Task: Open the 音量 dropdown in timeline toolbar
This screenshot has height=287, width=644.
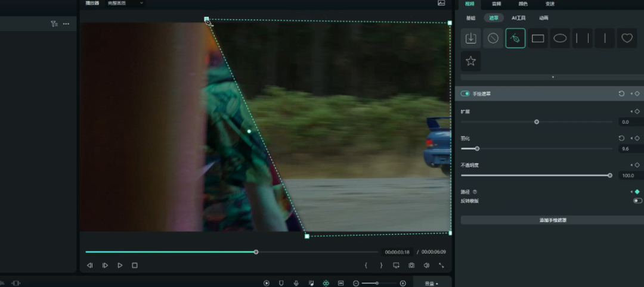Action: [431, 283]
